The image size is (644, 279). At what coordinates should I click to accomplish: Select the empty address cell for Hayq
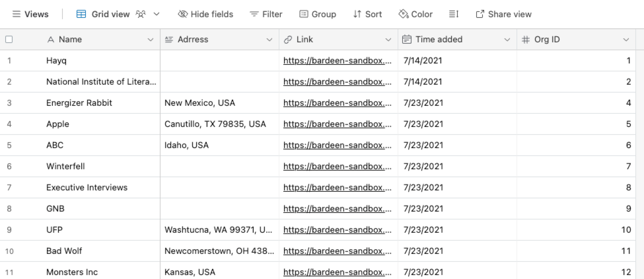(x=220, y=60)
